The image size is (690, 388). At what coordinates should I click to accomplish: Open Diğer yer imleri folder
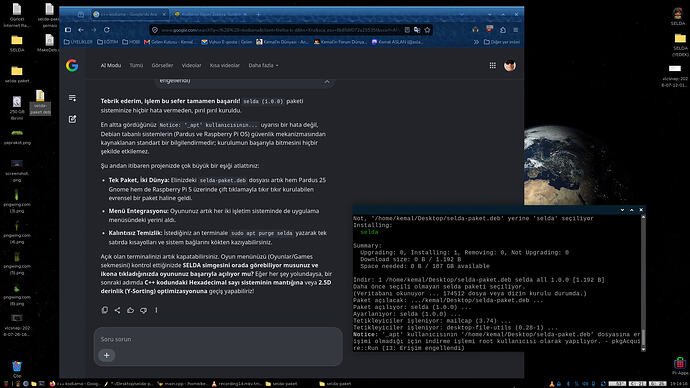[x=502, y=42]
